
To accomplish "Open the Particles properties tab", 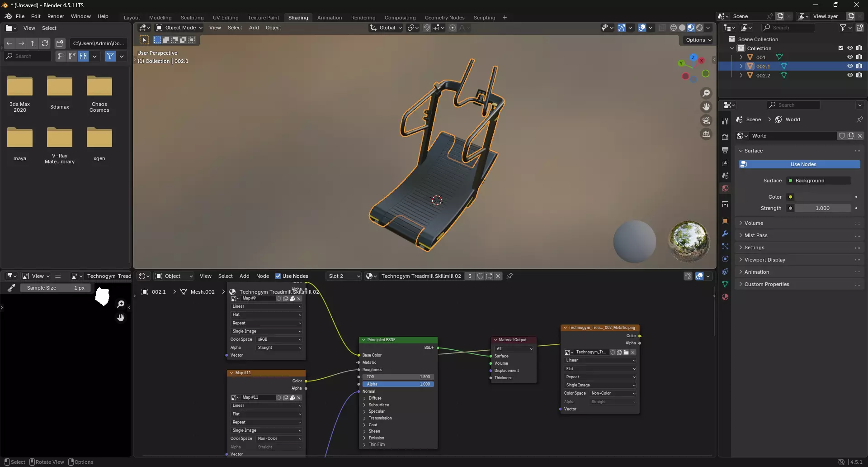I will click(725, 247).
